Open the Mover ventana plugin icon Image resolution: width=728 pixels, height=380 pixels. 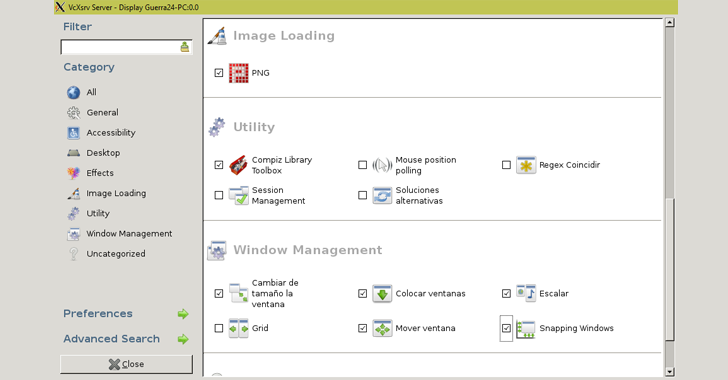coord(382,328)
